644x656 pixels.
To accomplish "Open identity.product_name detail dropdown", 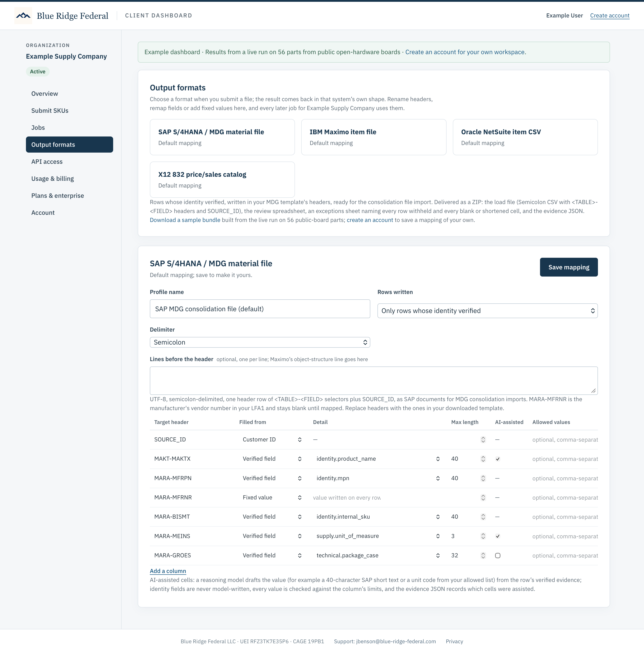I will (377, 459).
